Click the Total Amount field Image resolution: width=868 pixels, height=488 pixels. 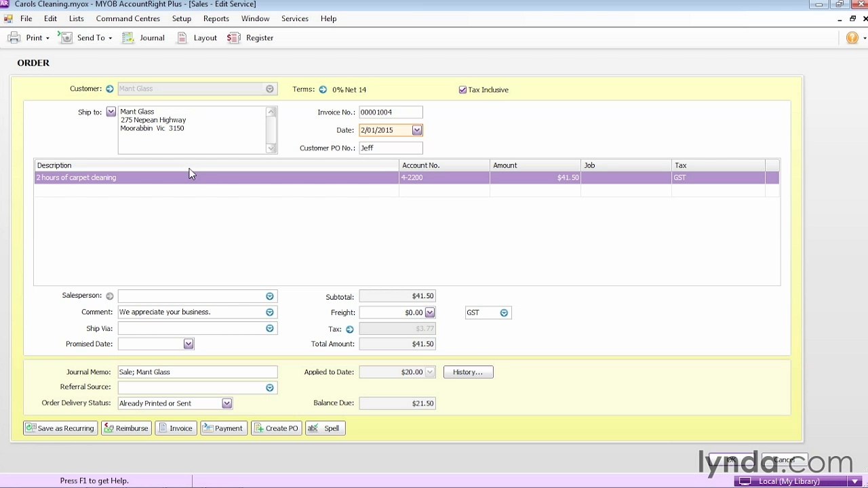[397, 344]
